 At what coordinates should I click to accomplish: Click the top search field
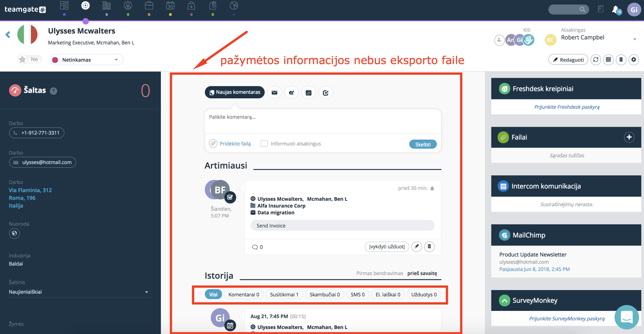[x=569, y=10]
